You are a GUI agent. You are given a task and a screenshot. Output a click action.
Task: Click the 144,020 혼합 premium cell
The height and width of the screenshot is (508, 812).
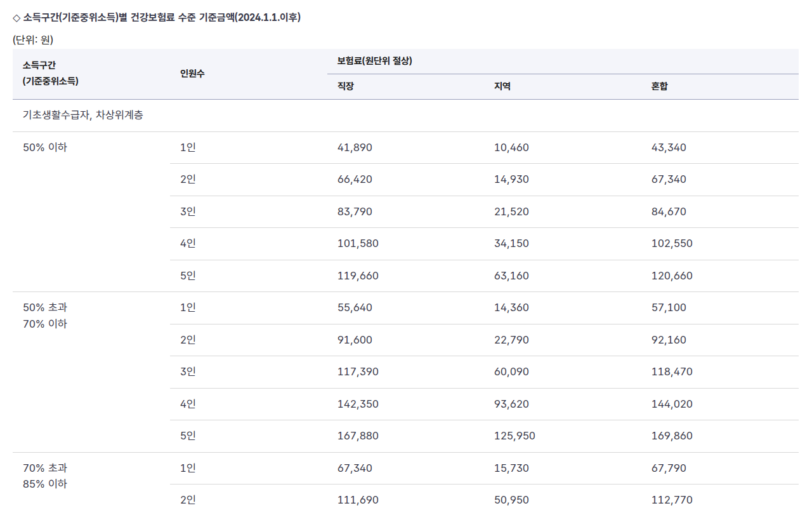pos(672,404)
